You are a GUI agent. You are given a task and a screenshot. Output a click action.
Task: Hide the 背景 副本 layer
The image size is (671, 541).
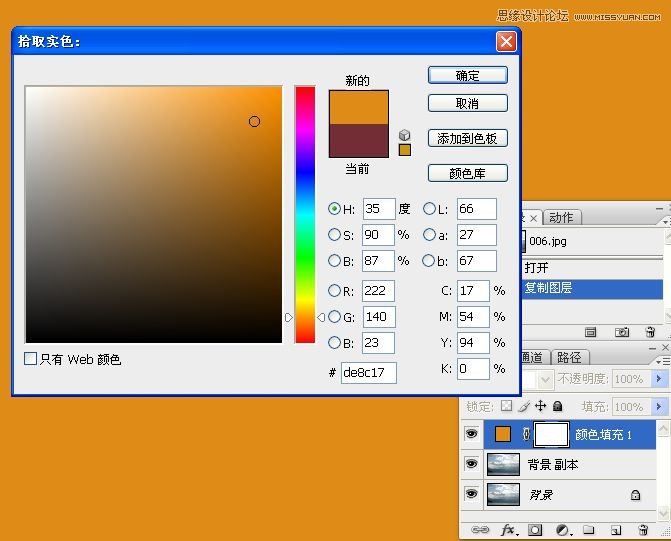point(472,464)
